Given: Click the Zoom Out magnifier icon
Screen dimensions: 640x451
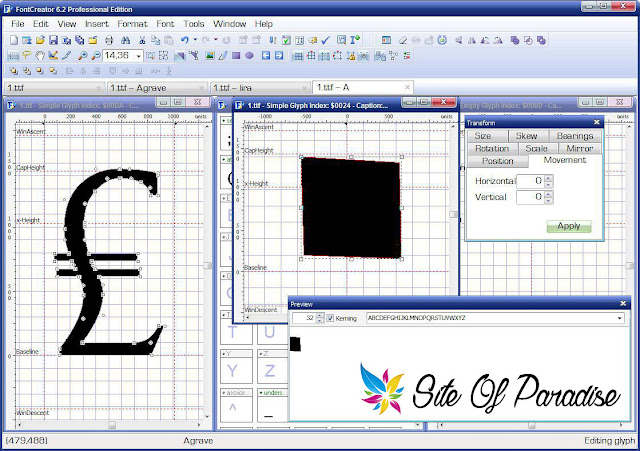Looking at the screenshot, I should pos(96,56).
